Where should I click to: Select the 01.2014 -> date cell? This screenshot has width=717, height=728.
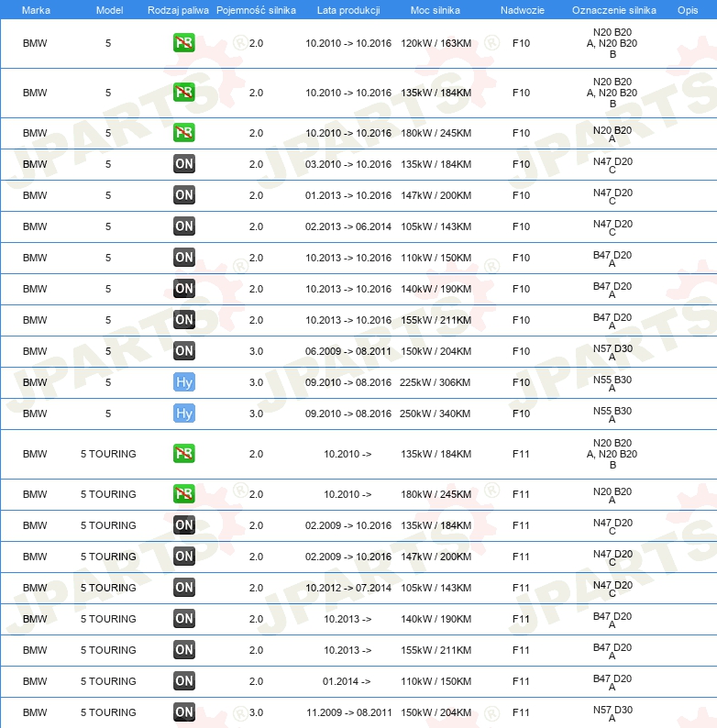[347, 680]
